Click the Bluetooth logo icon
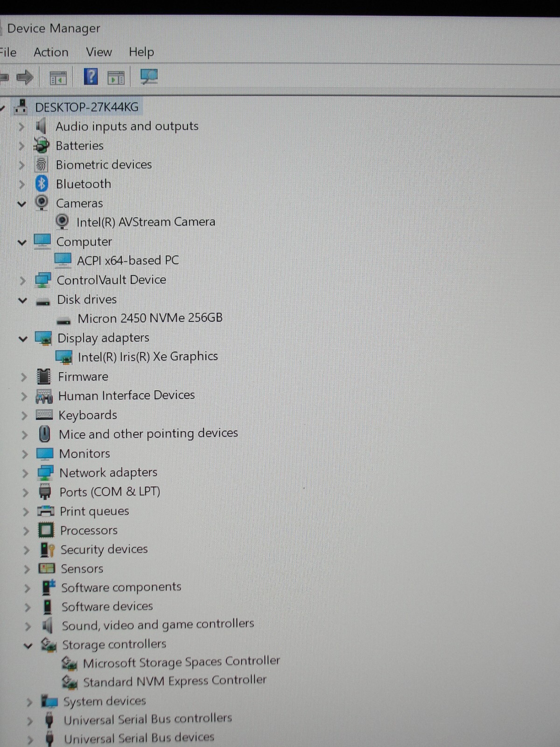 [42, 183]
